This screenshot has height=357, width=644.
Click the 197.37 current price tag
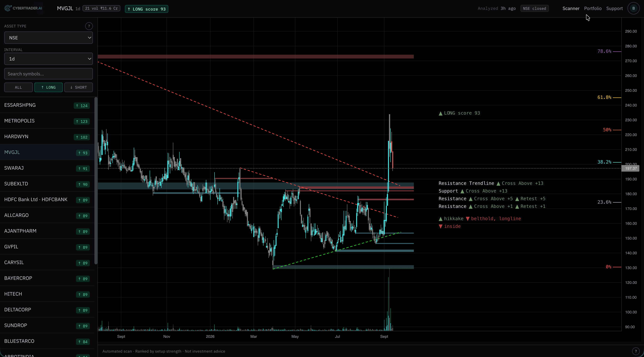point(631,169)
